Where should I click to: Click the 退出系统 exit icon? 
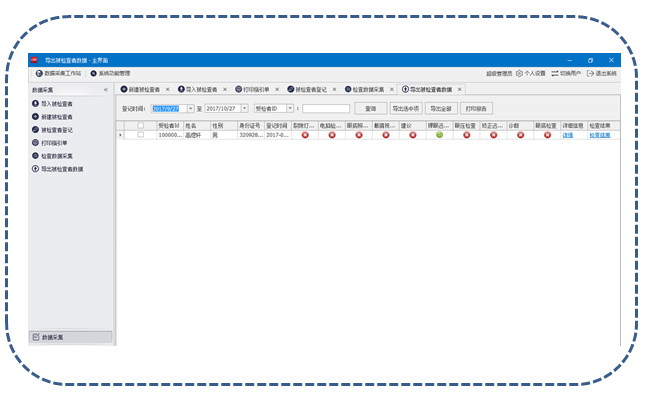tap(590, 73)
